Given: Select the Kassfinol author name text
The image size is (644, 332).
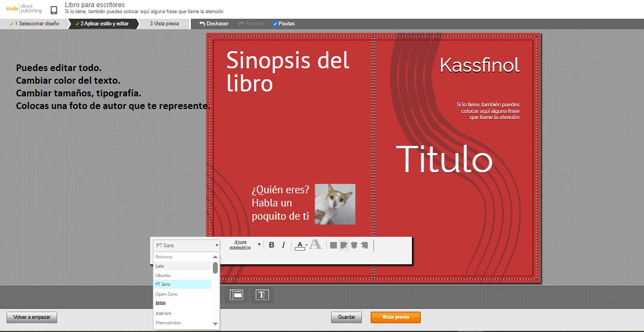Looking at the screenshot, I should [x=480, y=66].
